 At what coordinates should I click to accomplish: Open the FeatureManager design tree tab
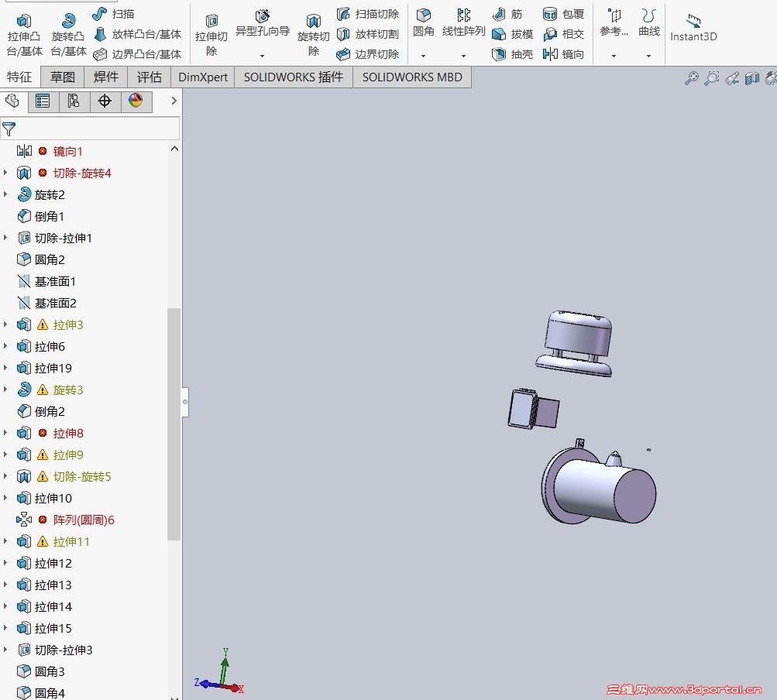[12, 101]
